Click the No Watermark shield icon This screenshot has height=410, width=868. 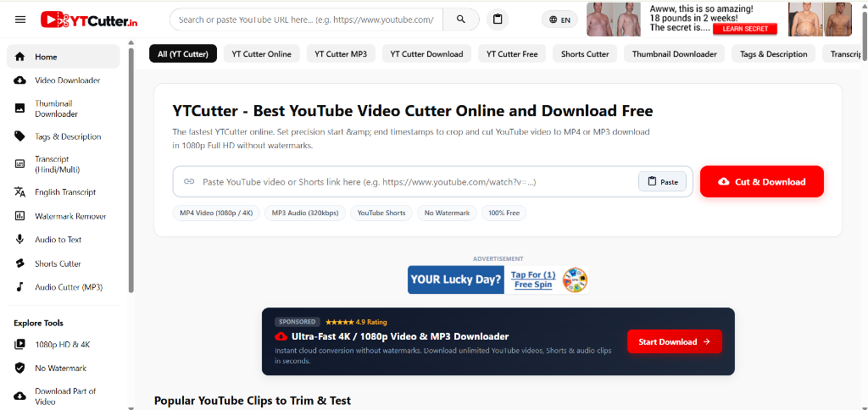[20, 368]
